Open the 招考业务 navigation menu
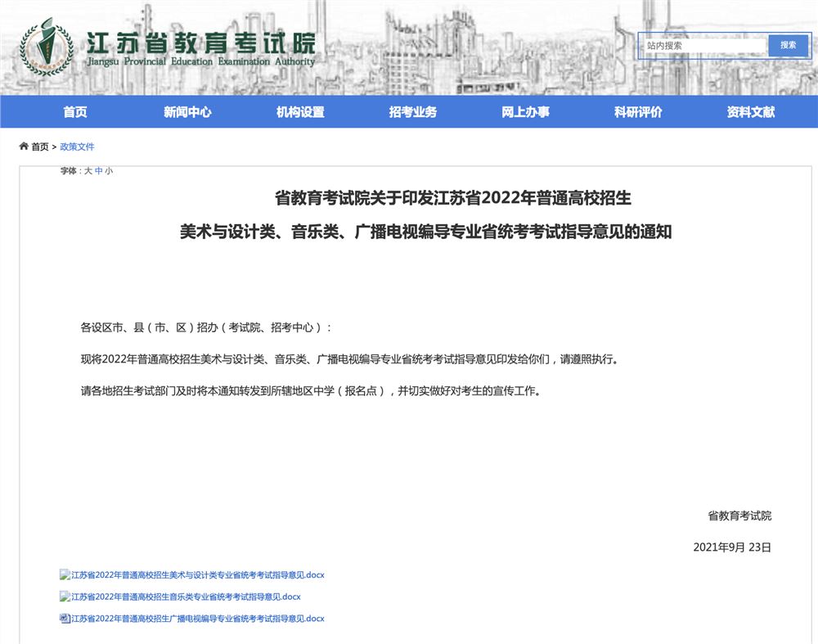 (412, 111)
